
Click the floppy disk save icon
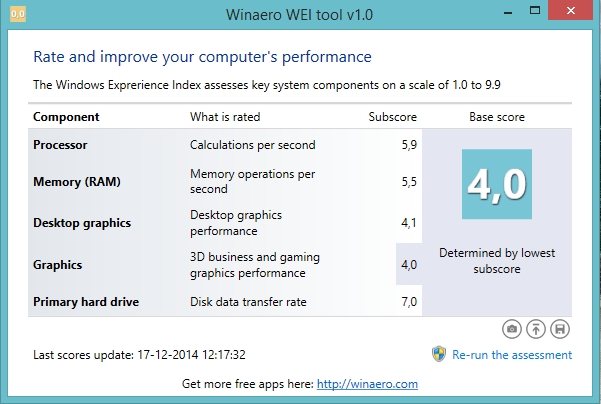(560, 329)
